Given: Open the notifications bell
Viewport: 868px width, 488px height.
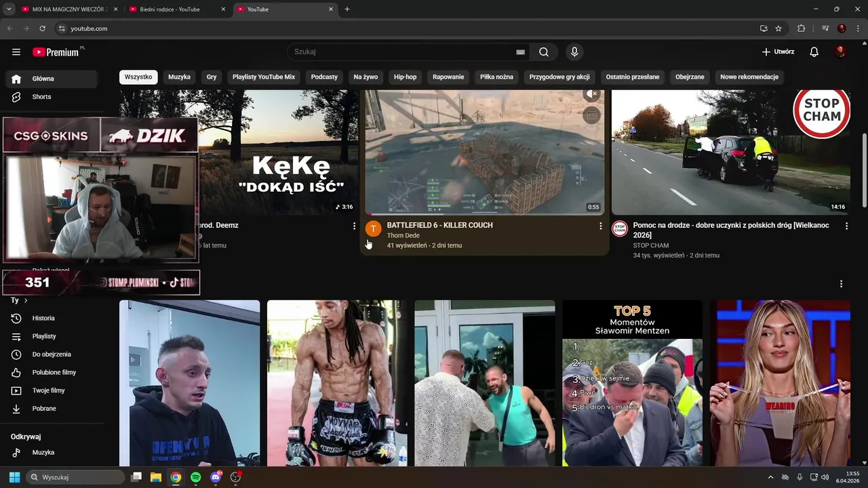Looking at the screenshot, I should [814, 52].
